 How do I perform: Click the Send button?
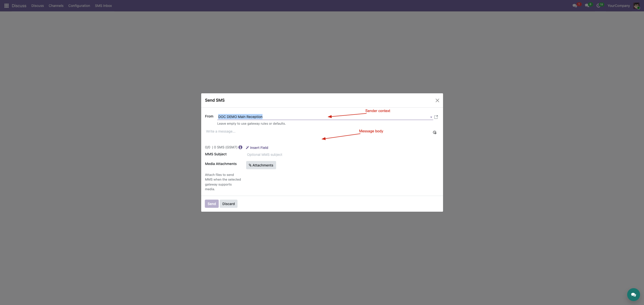pos(212,204)
